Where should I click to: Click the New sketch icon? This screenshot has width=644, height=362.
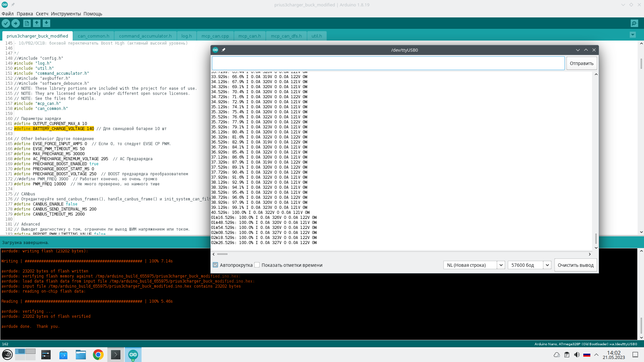27,23
